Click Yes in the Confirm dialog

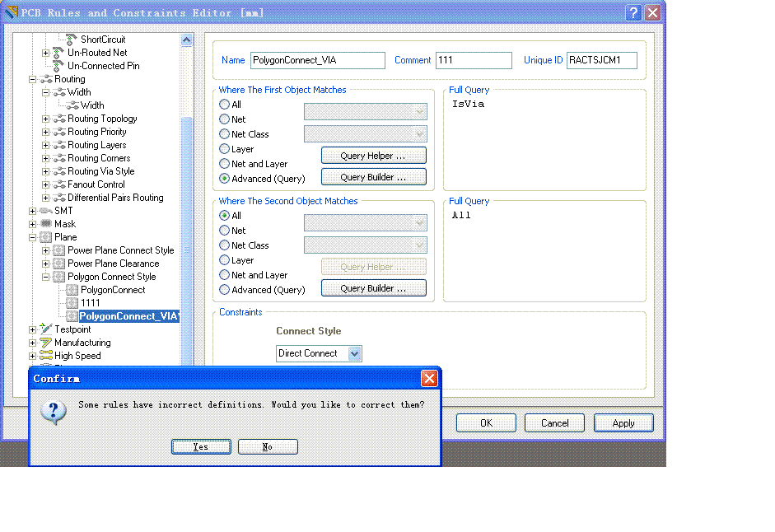(201, 446)
